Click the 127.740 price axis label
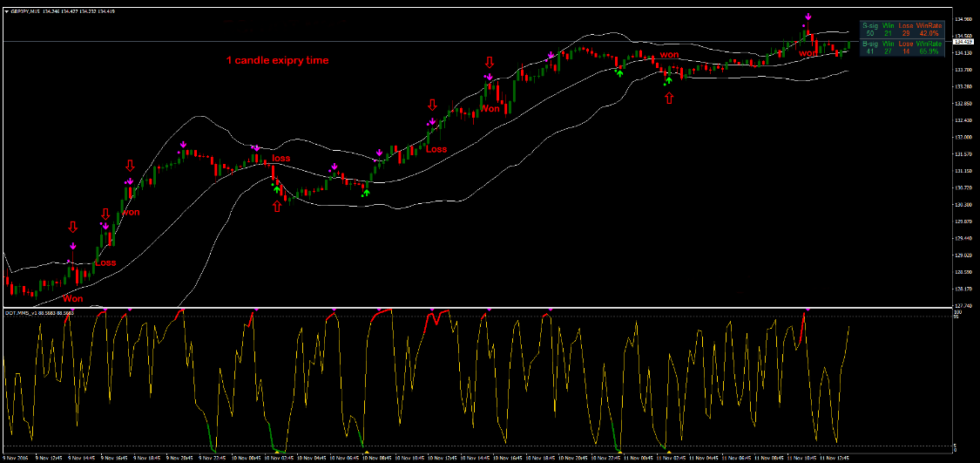Image resolution: width=980 pixels, height=463 pixels. coord(963,306)
